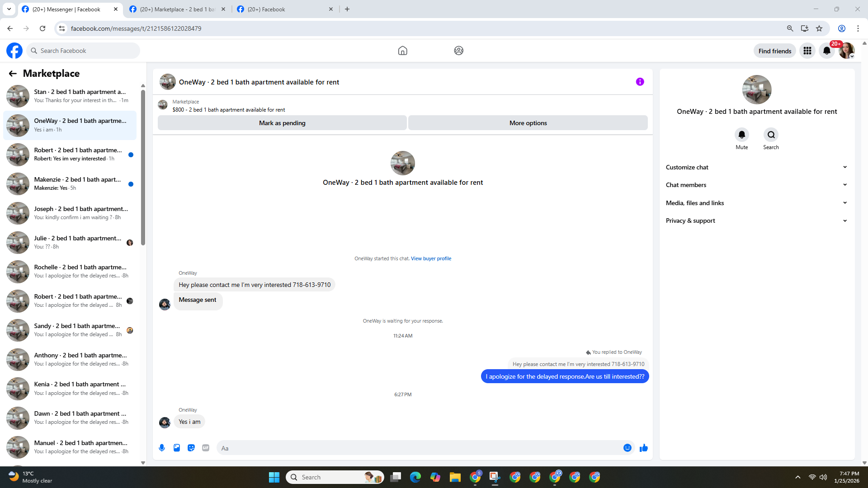Viewport: 868px width, 488px height.
Task: Open Windows Start menu
Action: [274, 477]
